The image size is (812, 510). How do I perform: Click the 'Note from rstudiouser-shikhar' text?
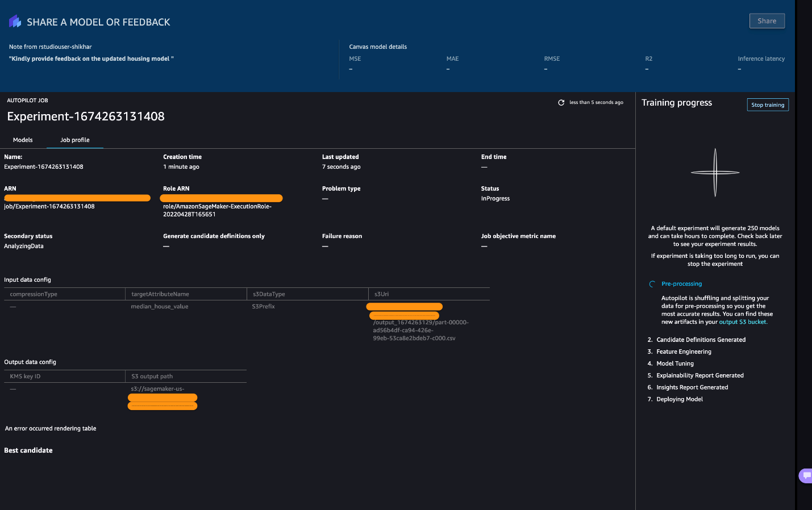pos(50,47)
